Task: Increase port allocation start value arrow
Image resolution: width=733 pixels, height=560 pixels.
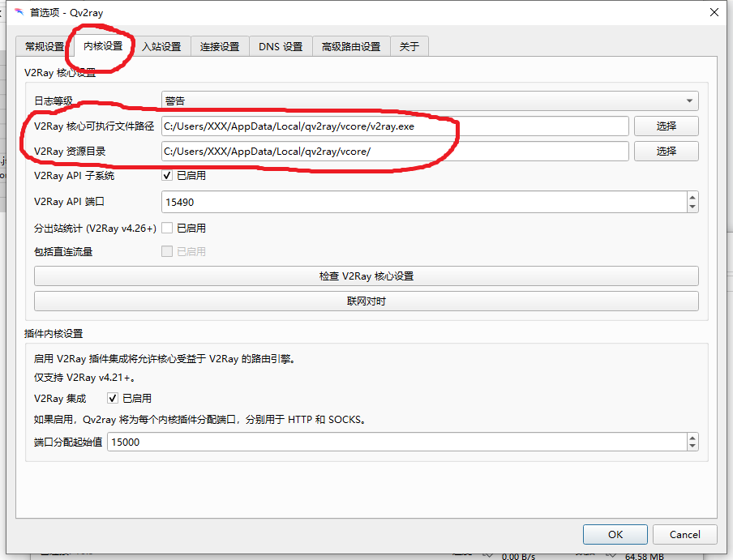Action: coord(692,438)
